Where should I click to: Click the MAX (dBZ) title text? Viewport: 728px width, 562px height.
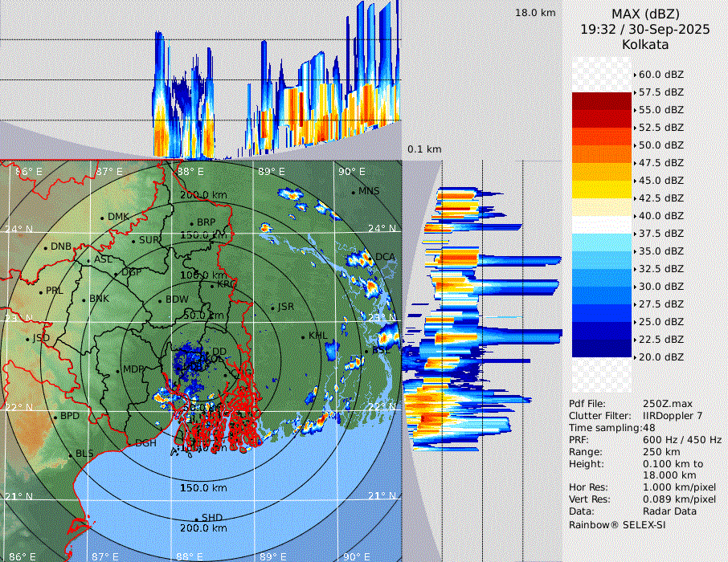[645, 14]
